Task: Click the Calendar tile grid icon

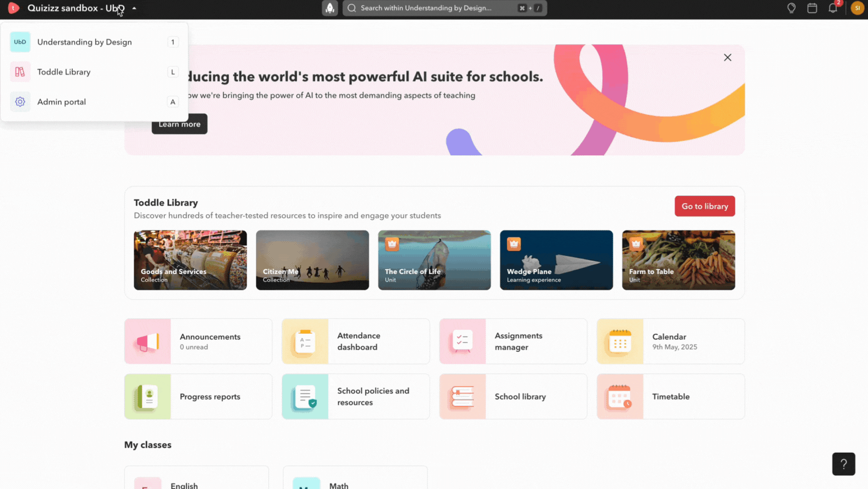Action: [620, 341]
